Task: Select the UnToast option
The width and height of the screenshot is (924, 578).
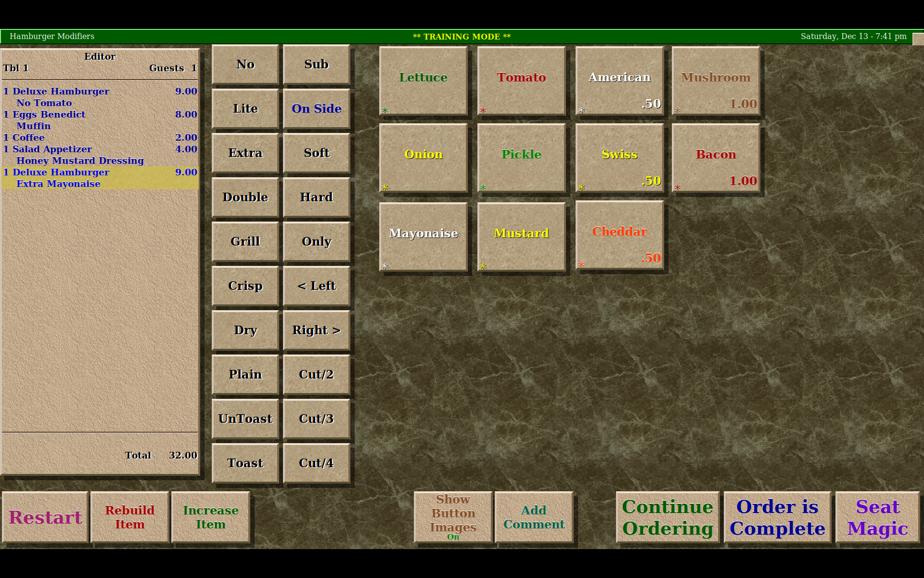Action: click(x=245, y=419)
